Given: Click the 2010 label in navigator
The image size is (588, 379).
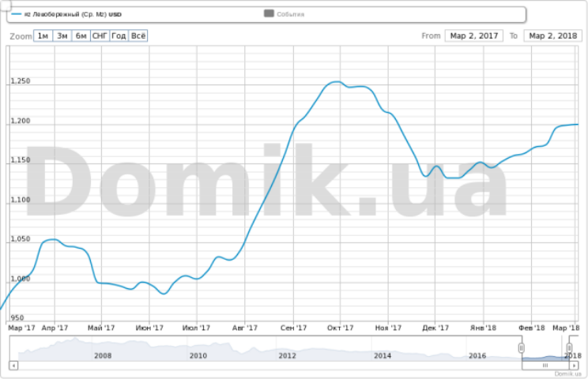Looking at the screenshot, I should point(198,356).
